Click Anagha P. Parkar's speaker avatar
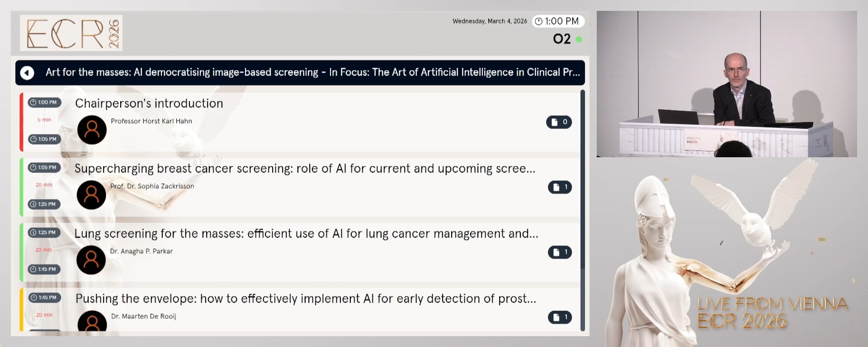Image resolution: width=868 pixels, height=347 pixels. pos(91,260)
